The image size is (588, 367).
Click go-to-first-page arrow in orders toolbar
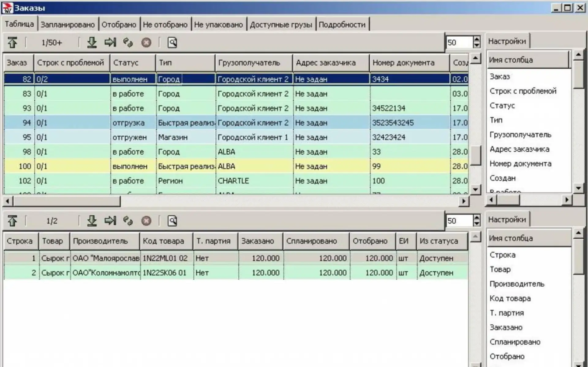tap(12, 42)
